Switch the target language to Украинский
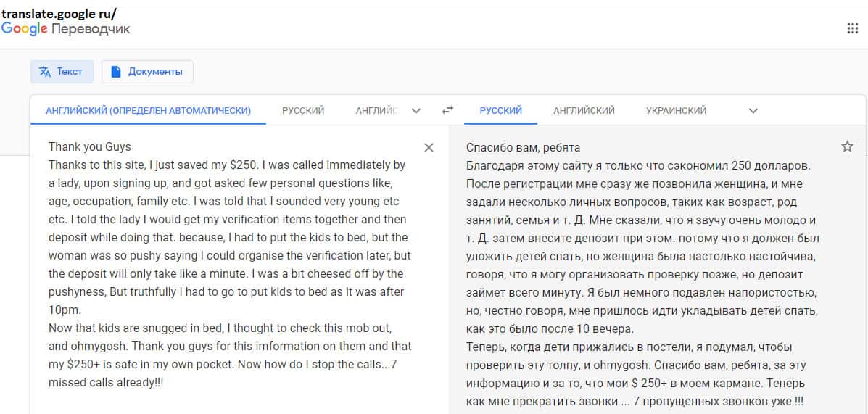868x414 pixels. click(x=676, y=111)
